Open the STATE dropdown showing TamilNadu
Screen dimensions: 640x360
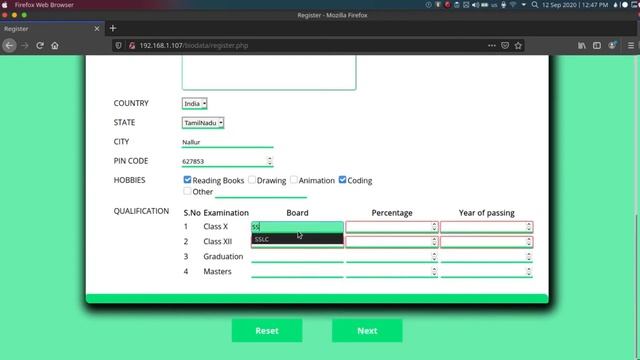[x=203, y=123]
